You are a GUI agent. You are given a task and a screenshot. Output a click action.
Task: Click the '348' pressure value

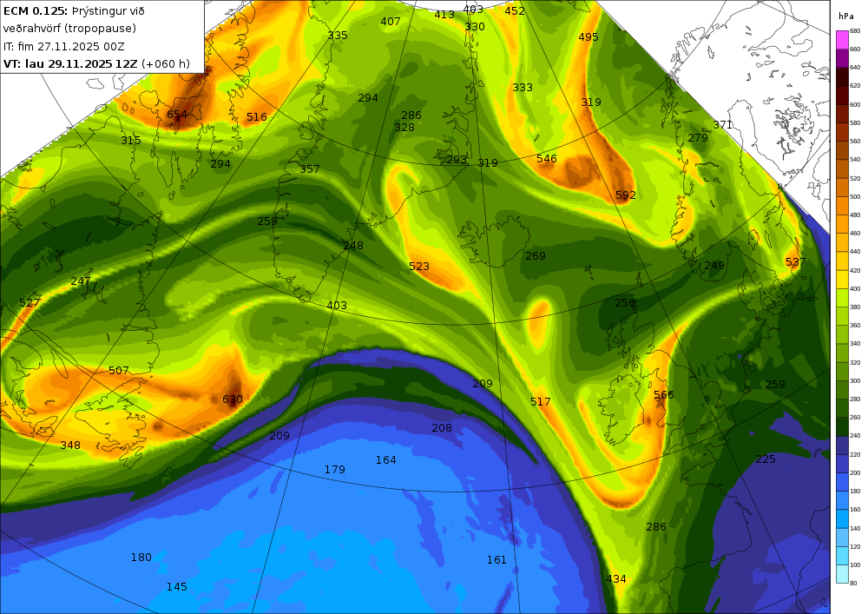[x=70, y=446]
